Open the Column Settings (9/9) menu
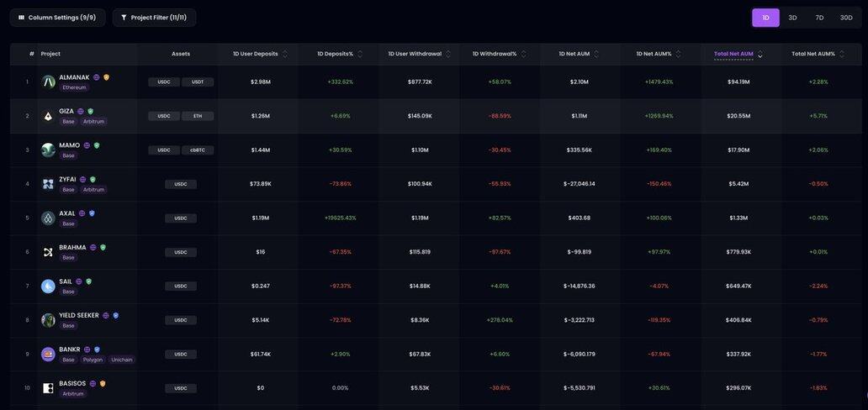The height and width of the screenshot is (410, 868). coord(57,18)
